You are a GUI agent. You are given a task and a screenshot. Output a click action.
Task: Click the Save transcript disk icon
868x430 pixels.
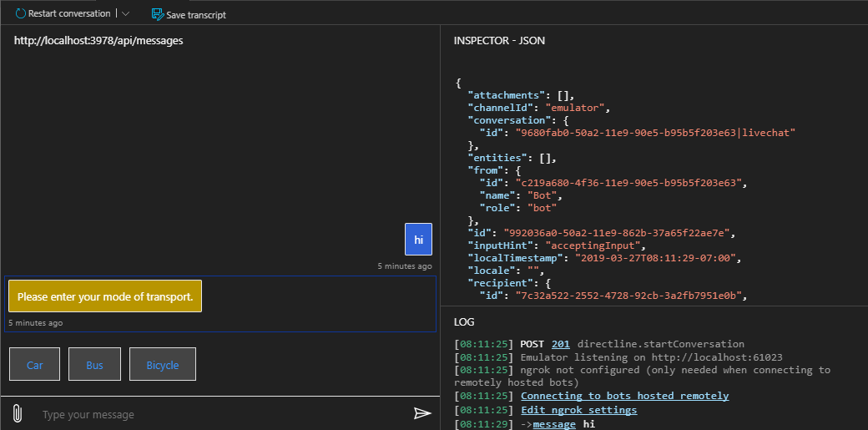[157, 14]
